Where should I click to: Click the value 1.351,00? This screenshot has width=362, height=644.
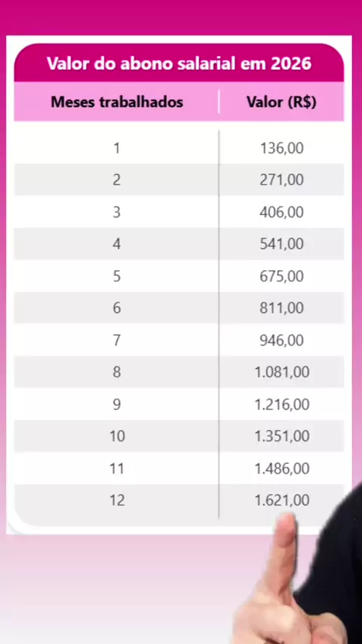(x=282, y=436)
